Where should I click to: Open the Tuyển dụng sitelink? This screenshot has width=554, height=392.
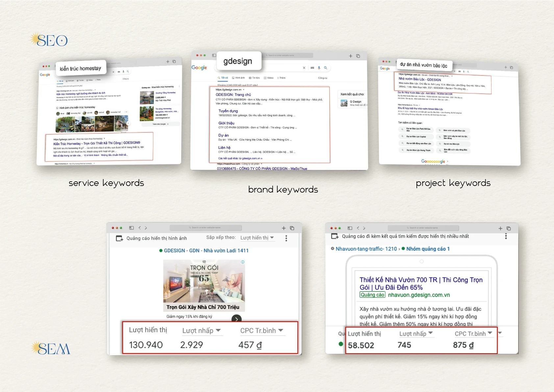[228, 111]
